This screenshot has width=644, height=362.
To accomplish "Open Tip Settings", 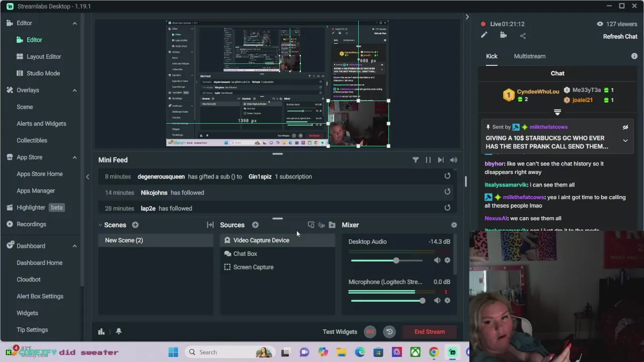I will (32, 330).
